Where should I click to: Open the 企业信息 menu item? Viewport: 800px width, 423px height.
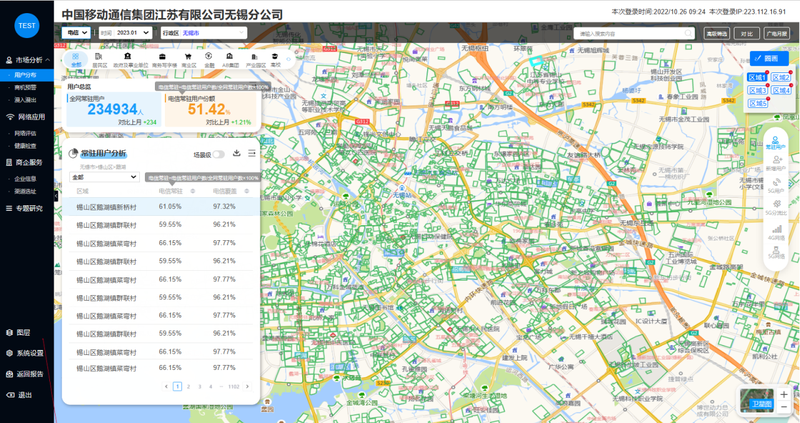coord(26,179)
